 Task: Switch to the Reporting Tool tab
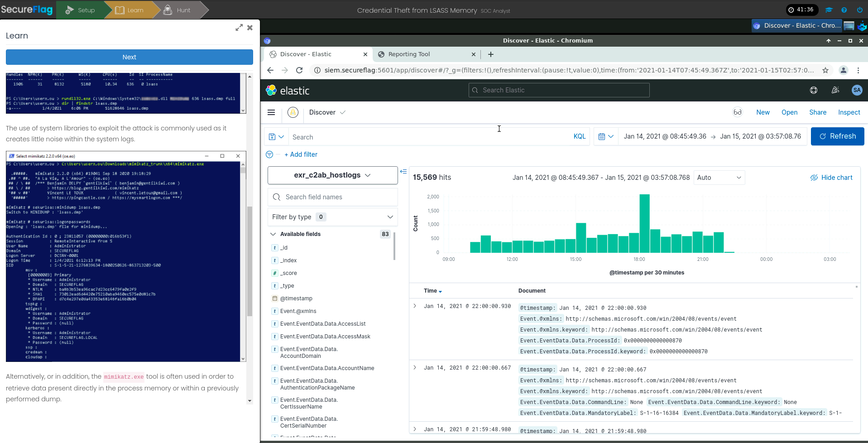click(x=409, y=54)
